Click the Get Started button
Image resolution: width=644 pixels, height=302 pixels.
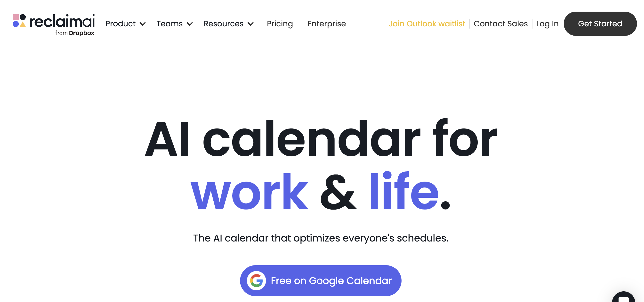(600, 24)
